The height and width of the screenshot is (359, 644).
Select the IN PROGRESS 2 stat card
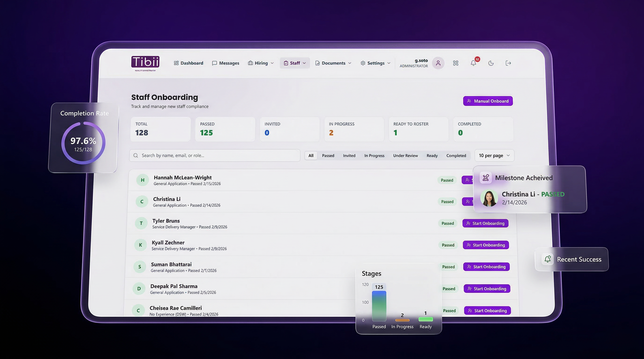point(354,129)
